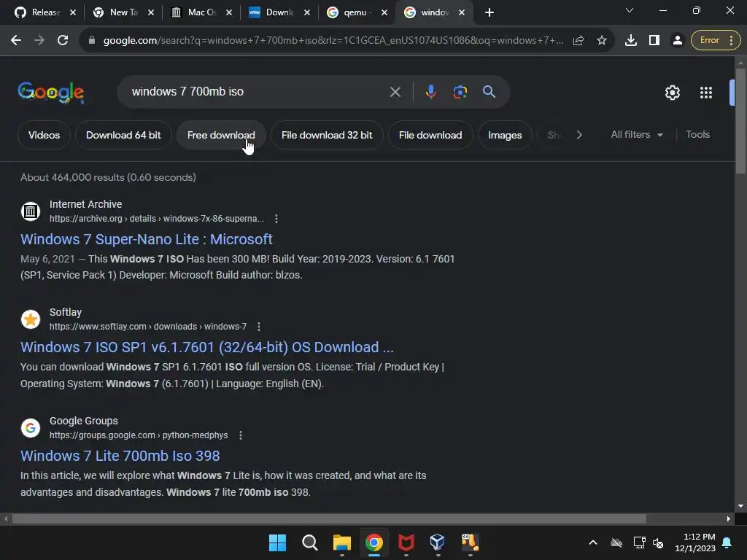Screen dimensions: 747x560
Task: Search by image with Google Lens
Action: tap(460, 92)
